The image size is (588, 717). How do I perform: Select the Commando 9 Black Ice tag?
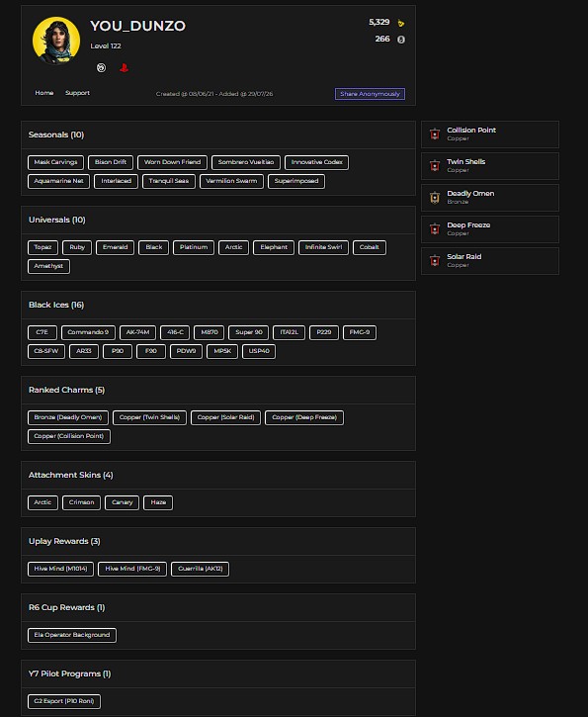[x=88, y=332]
